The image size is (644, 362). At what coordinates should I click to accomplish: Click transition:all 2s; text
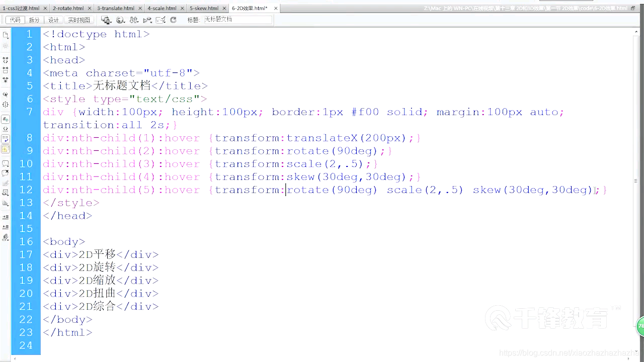click(x=107, y=125)
